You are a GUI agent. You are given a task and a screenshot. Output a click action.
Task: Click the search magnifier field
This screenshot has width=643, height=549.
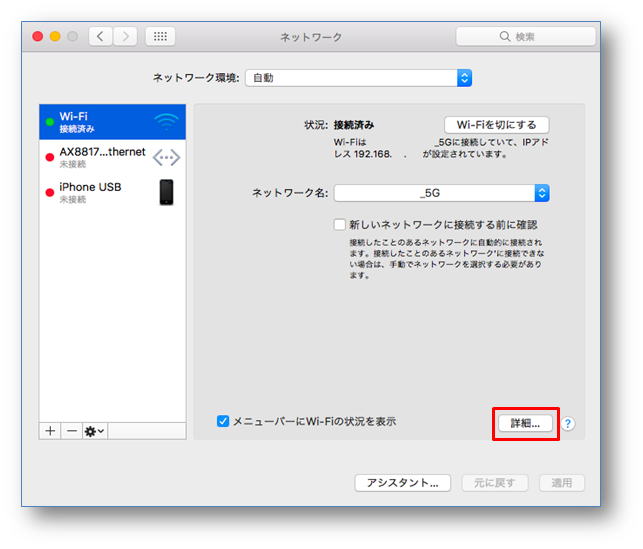pos(525,36)
